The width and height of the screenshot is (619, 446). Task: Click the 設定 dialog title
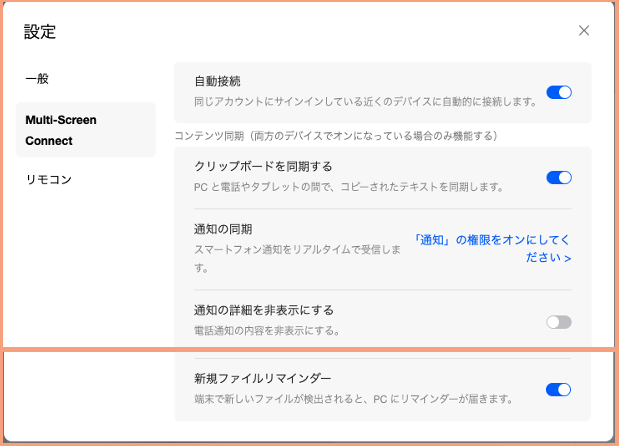pos(40,32)
